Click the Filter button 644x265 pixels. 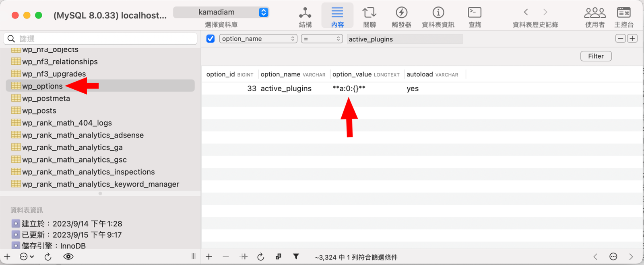click(x=596, y=56)
